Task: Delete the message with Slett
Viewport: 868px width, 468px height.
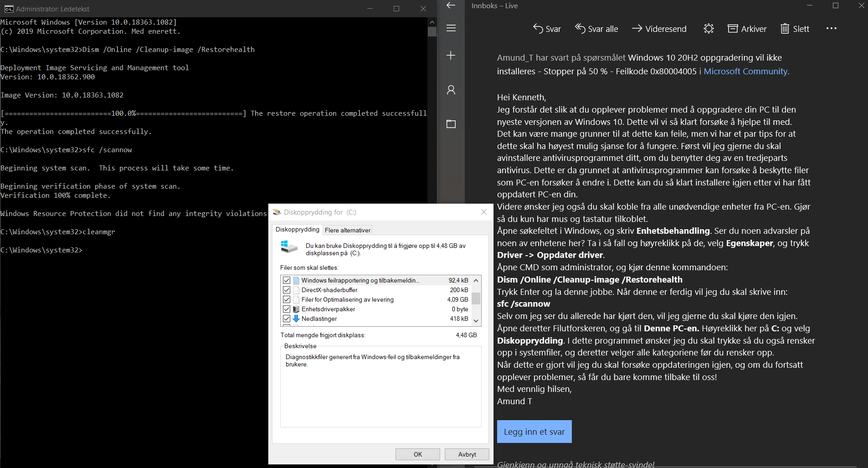Action: (795, 29)
